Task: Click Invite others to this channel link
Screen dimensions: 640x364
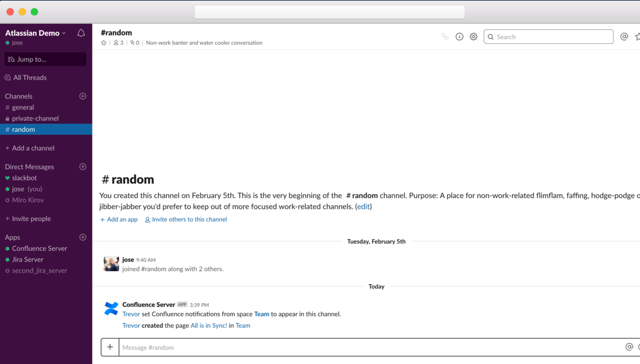Action: [189, 219]
